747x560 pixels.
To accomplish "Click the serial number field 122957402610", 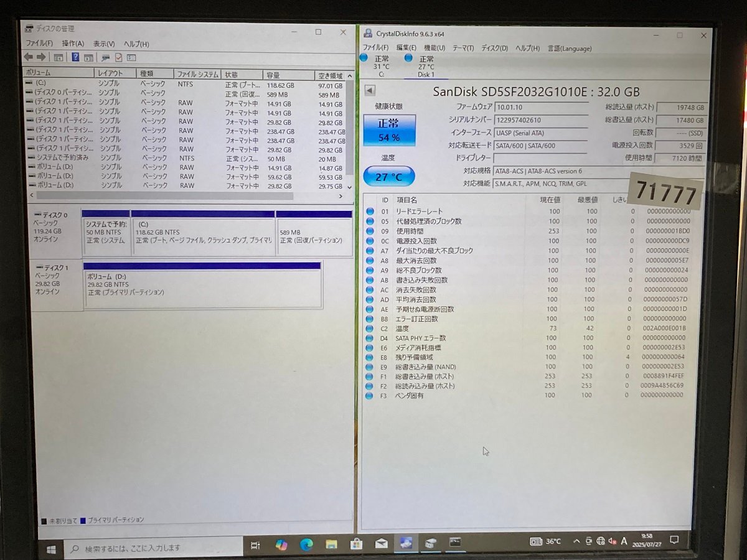I will click(540, 119).
